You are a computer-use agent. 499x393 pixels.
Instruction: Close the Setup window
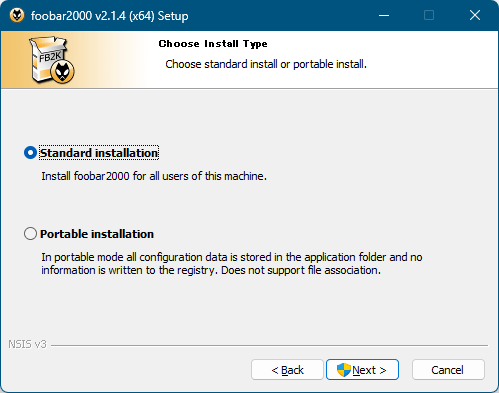click(475, 15)
